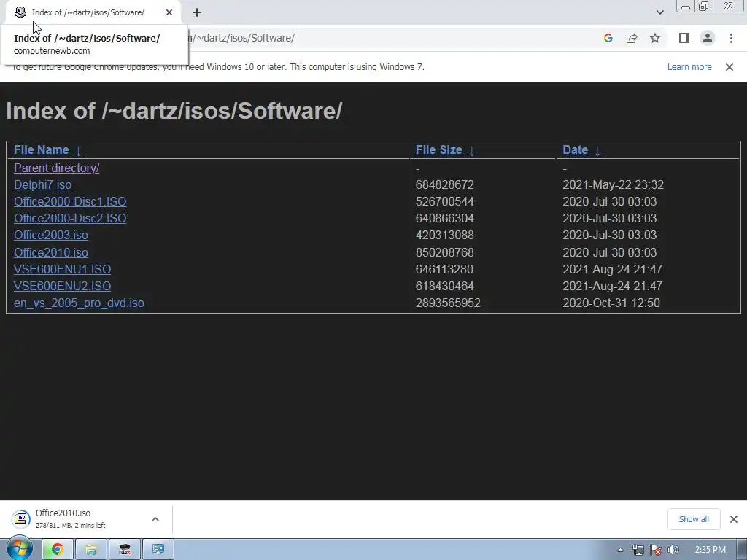Go to Parent directory link
This screenshot has height=560, width=747.
tap(57, 168)
